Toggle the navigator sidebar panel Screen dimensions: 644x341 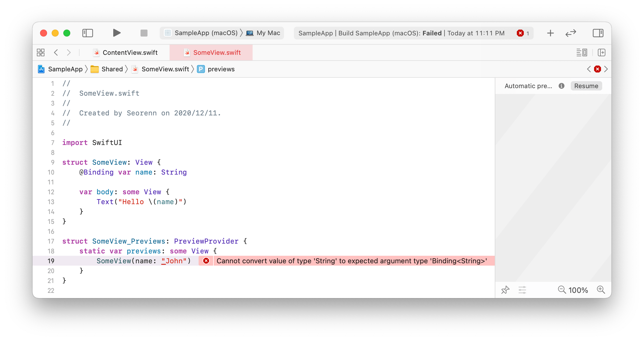(87, 33)
